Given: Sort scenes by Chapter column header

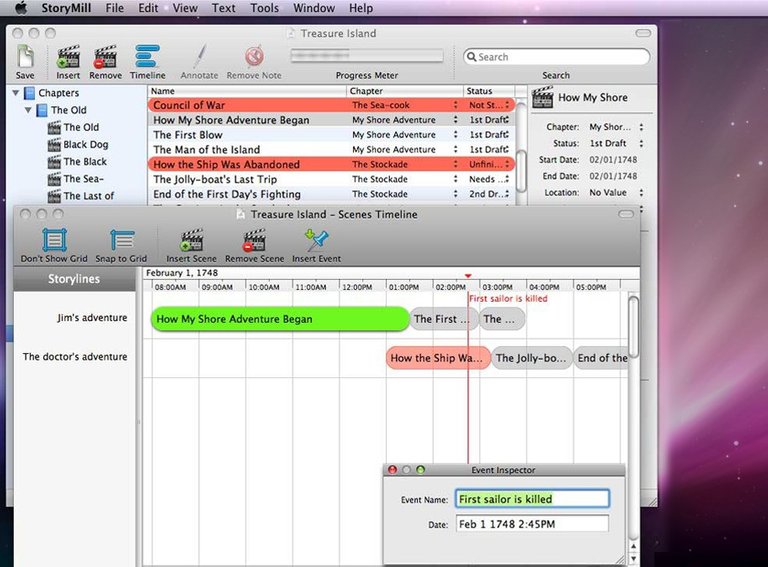Looking at the screenshot, I should coord(405,91).
